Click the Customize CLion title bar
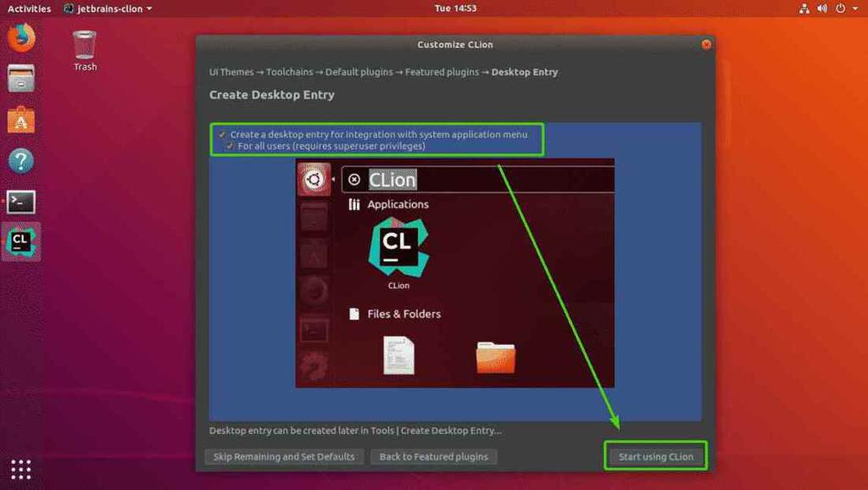 click(455, 44)
